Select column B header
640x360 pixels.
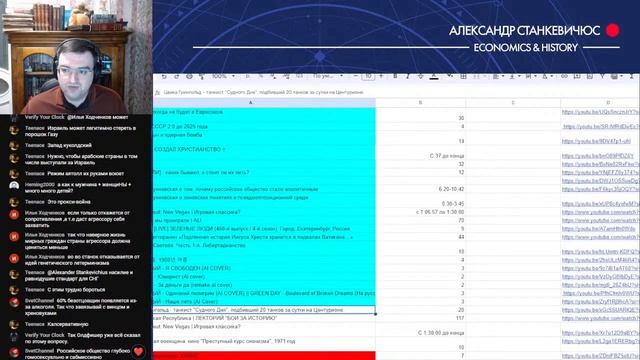click(420, 103)
